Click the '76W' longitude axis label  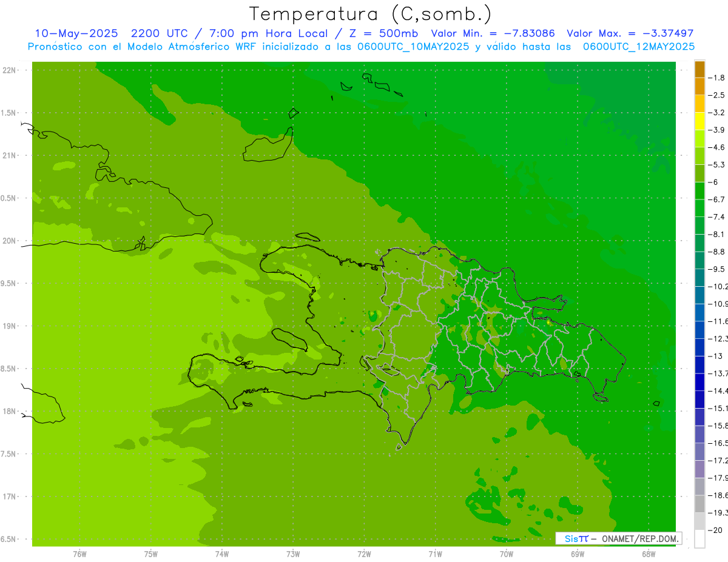[x=79, y=554]
